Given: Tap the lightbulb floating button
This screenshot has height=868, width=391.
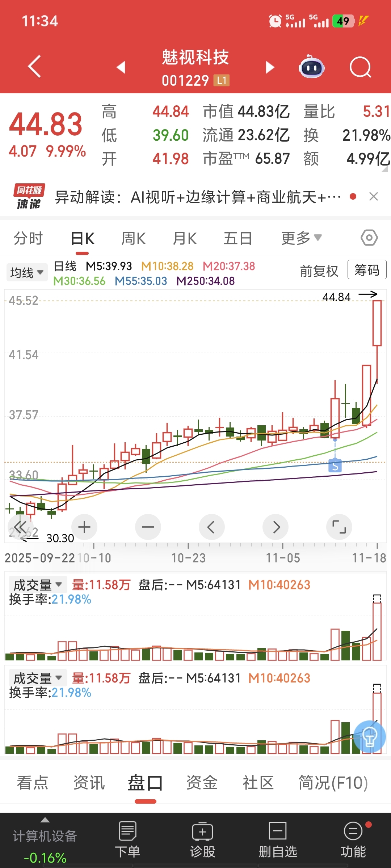Looking at the screenshot, I should (370, 737).
